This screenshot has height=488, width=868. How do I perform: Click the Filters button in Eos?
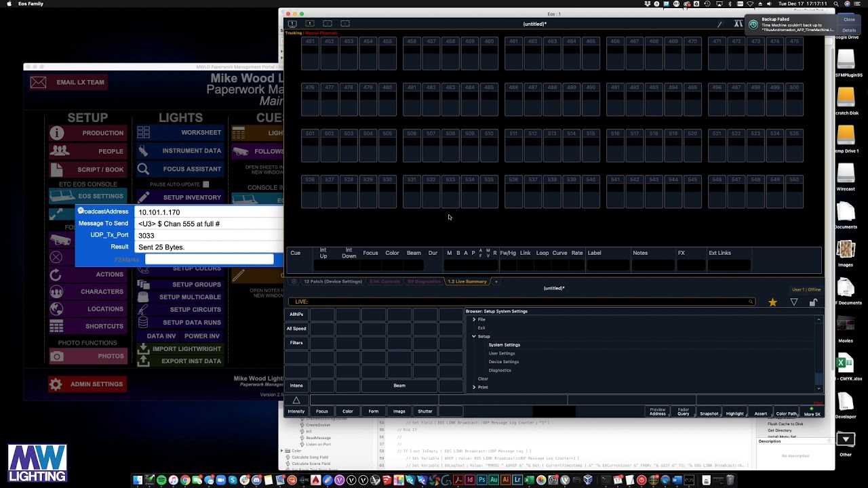click(x=296, y=343)
